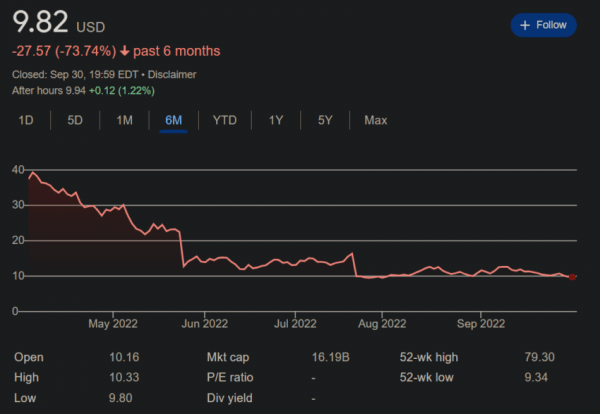
Task: Show the 1Y price history
Action: click(276, 120)
